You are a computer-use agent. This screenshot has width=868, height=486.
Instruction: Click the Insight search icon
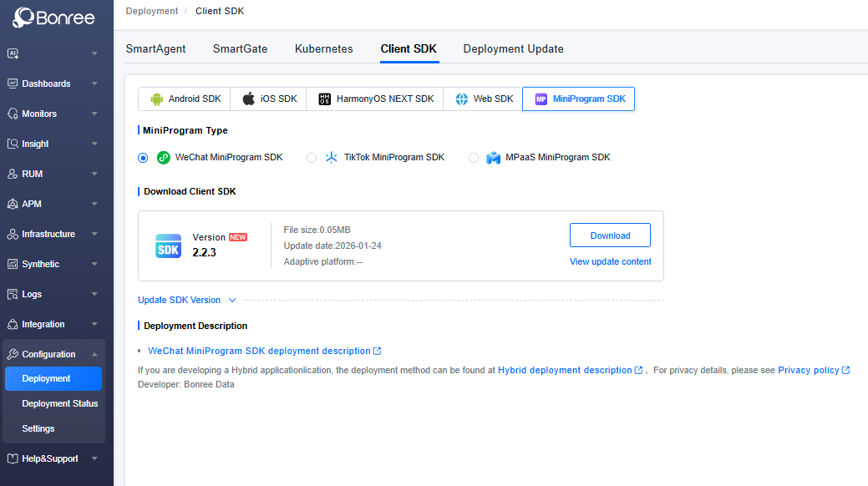point(13,144)
